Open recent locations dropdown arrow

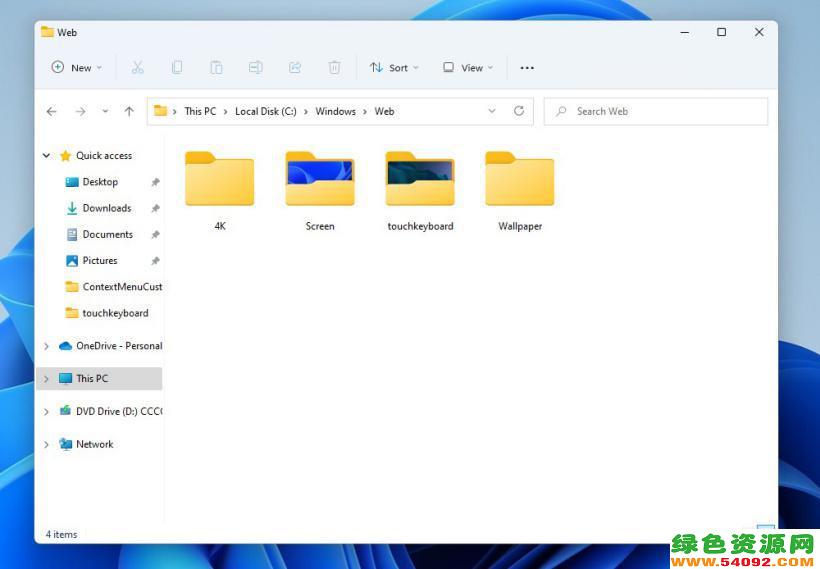[105, 111]
